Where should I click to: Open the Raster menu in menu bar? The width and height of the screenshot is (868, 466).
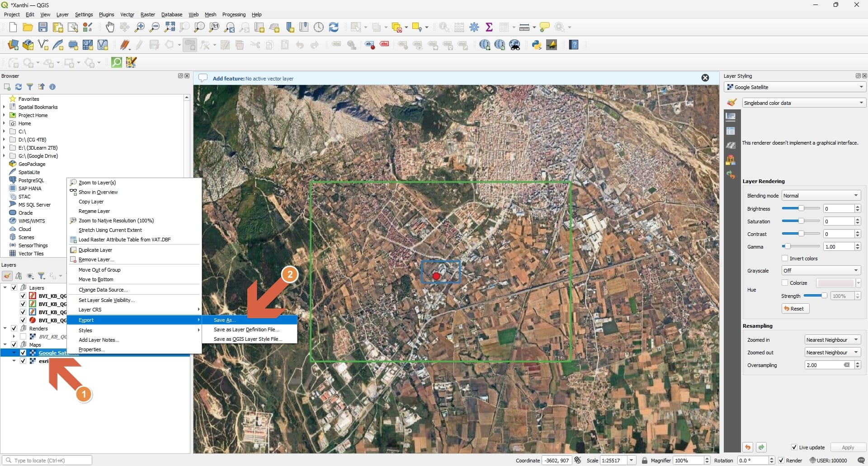click(148, 14)
